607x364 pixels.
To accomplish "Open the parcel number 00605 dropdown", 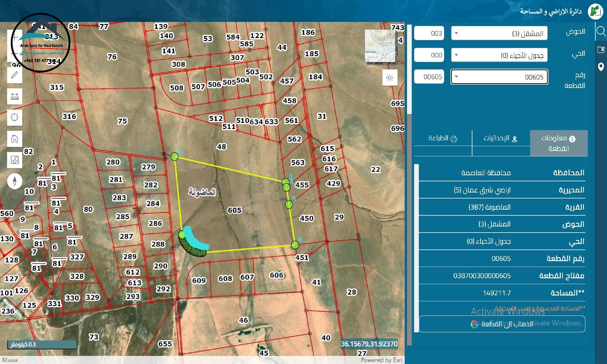I will pyautogui.click(x=499, y=77).
